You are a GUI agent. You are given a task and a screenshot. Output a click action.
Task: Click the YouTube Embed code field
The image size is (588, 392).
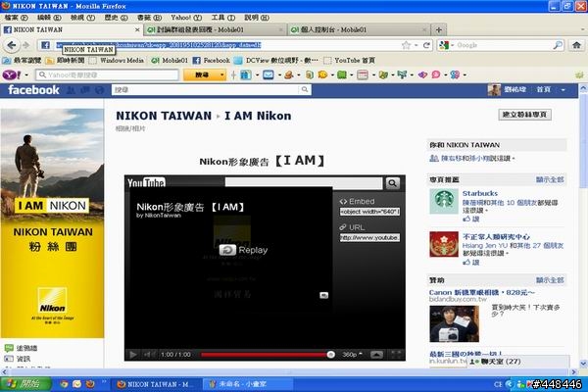coord(369,212)
